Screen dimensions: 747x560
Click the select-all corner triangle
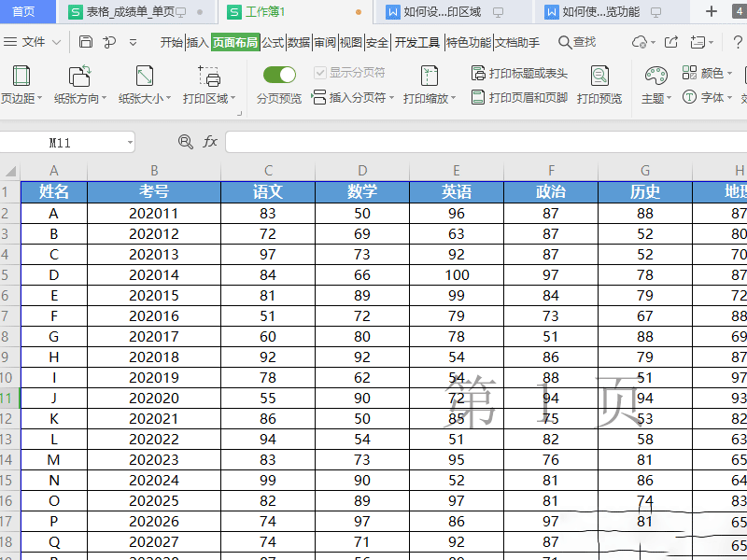click(10, 171)
